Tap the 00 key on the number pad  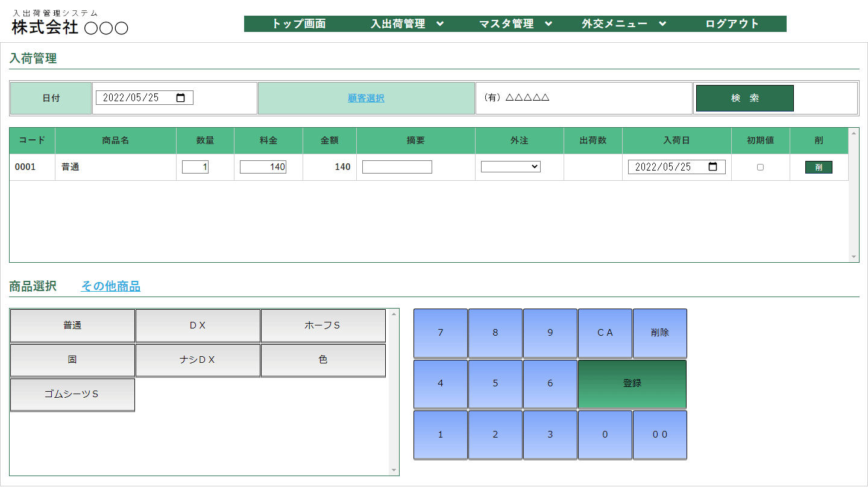click(x=659, y=435)
